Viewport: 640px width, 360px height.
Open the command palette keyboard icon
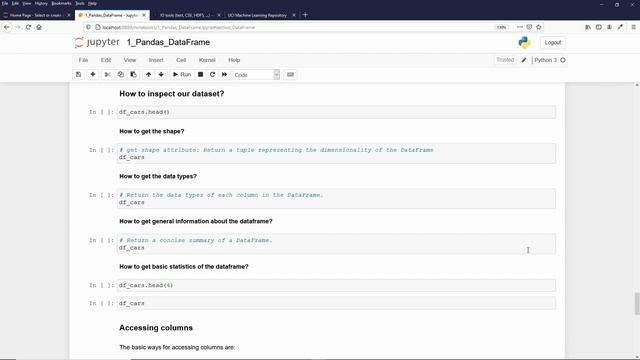[x=291, y=75]
